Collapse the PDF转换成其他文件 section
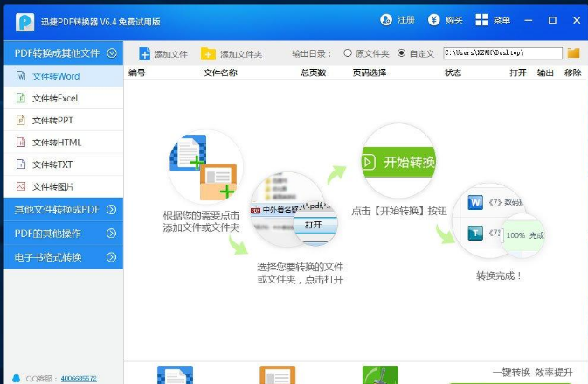 tap(112, 53)
